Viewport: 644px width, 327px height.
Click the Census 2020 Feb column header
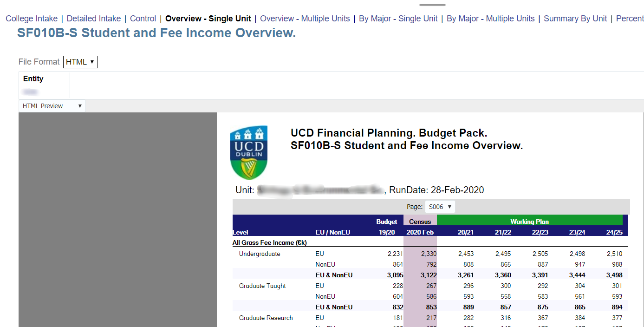pos(420,227)
